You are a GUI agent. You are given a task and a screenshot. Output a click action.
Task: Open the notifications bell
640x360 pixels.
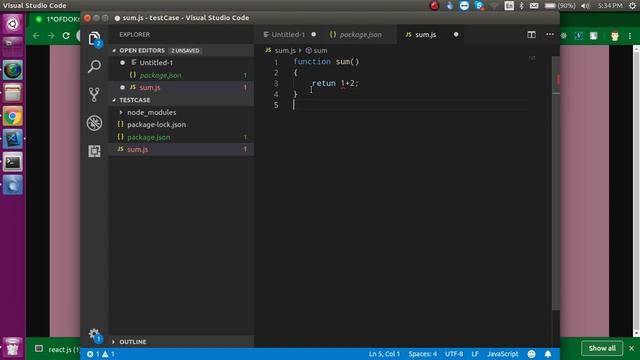548,354
